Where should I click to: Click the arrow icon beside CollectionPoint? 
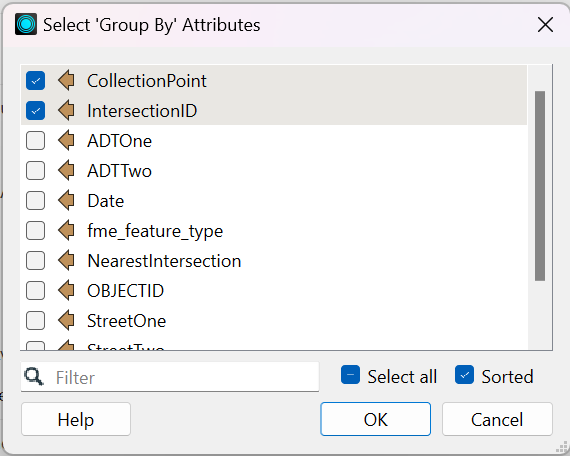point(67,80)
